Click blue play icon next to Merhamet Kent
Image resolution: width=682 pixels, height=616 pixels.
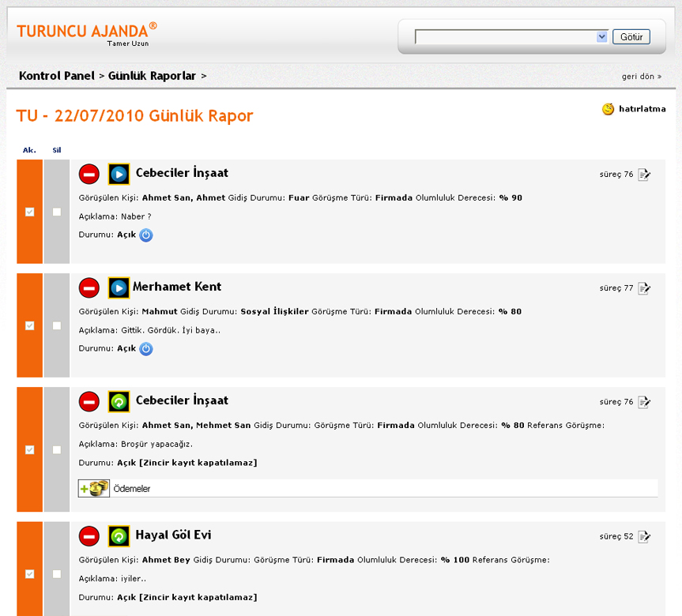coord(119,287)
